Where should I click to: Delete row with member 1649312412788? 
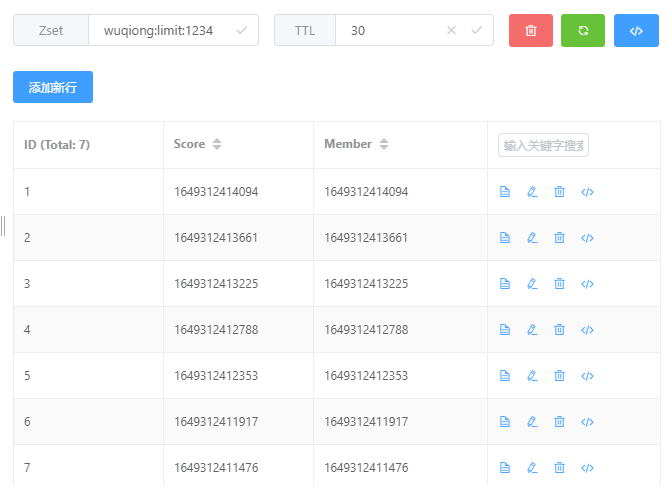pyautogui.click(x=559, y=330)
